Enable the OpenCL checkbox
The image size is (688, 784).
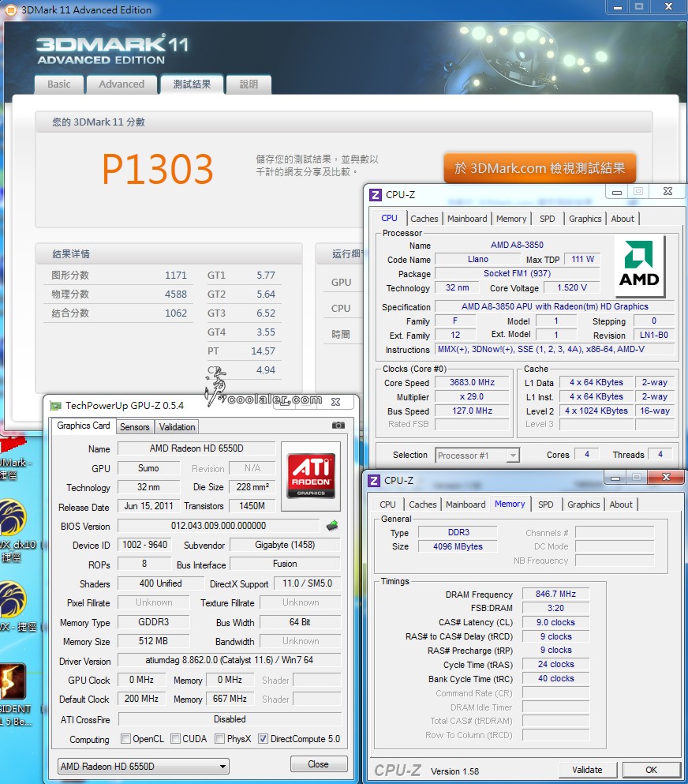point(126,740)
